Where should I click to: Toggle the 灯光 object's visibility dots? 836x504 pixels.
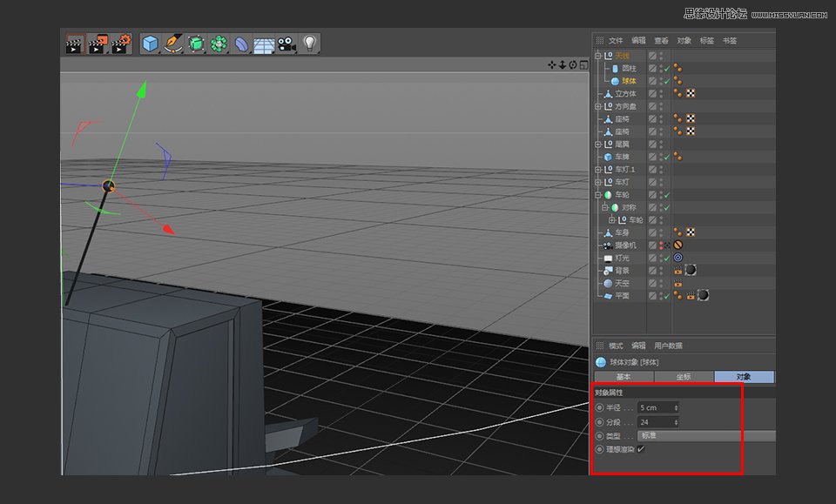659,258
